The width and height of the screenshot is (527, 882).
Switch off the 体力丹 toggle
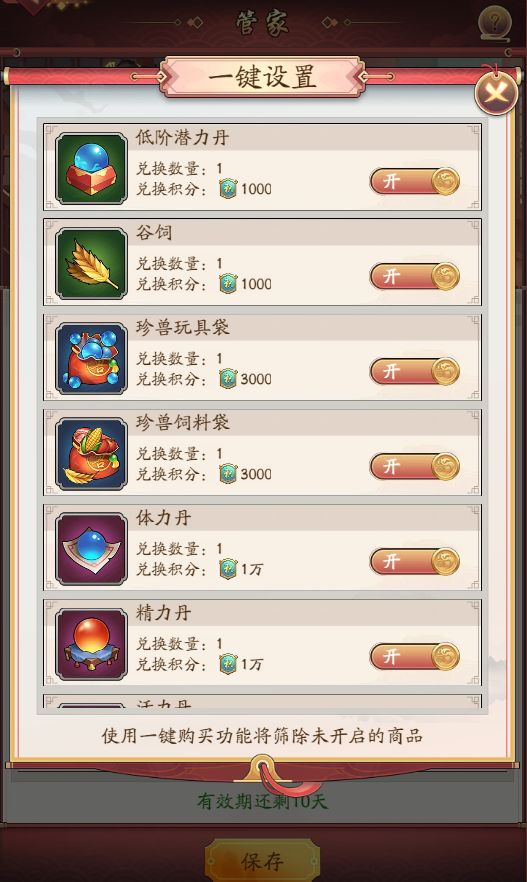click(415, 561)
